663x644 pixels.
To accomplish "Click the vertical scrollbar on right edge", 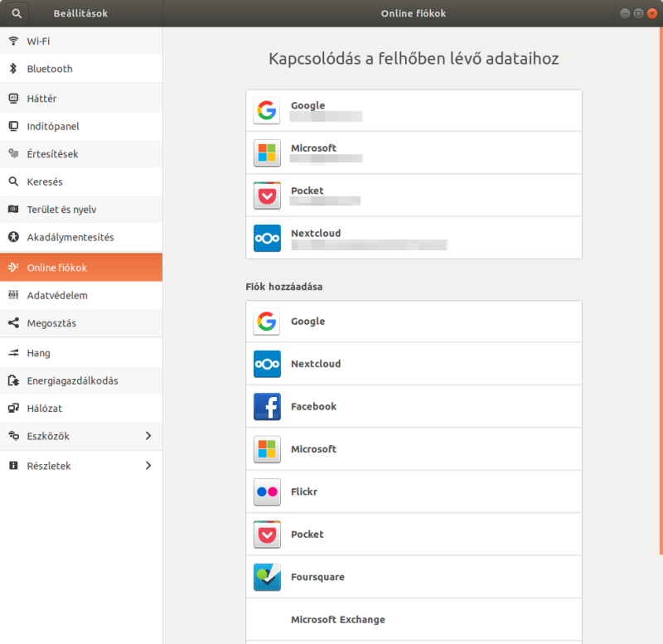I will [661, 291].
